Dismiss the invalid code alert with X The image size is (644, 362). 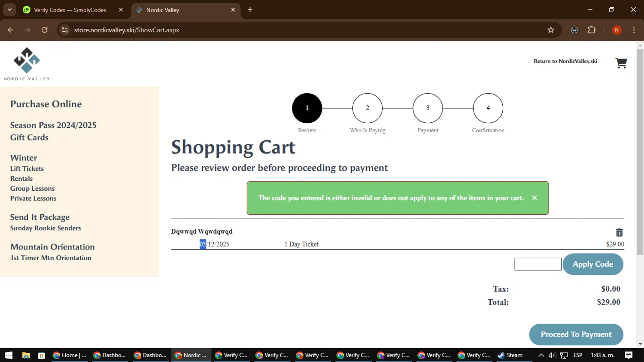535,198
